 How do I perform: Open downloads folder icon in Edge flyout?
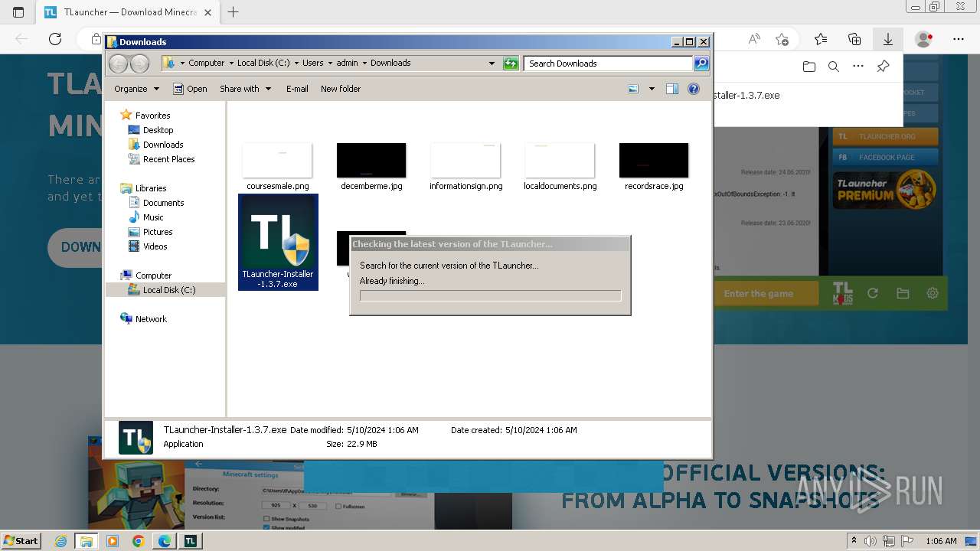click(809, 67)
